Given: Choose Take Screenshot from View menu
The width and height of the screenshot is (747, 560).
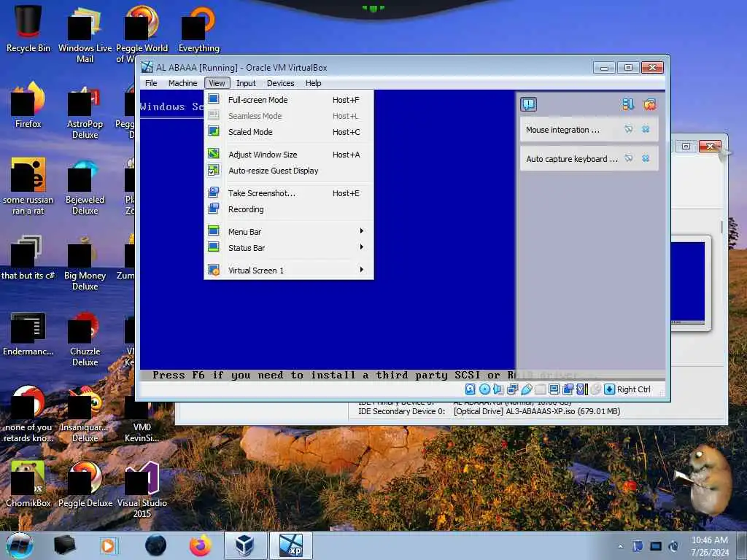Looking at the screenshot, I should (x=289, y=192).
